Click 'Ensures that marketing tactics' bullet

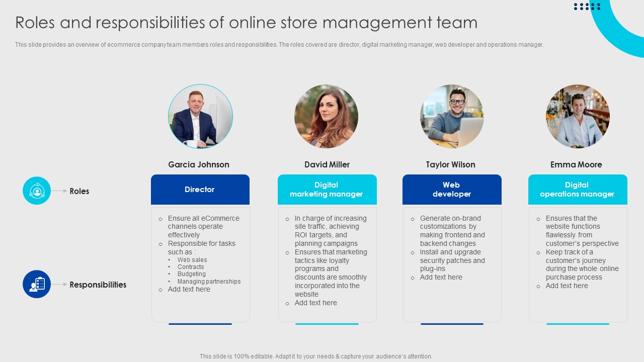331,273
